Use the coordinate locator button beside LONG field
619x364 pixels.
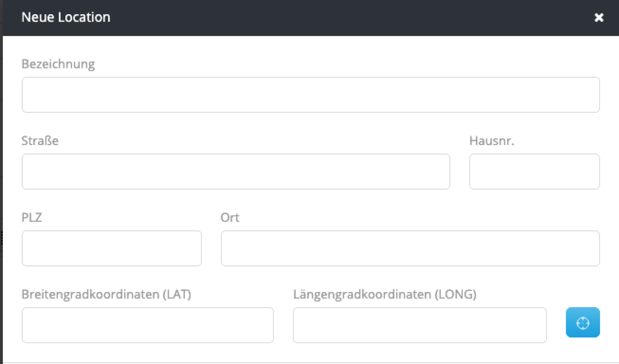pos(583,323)
